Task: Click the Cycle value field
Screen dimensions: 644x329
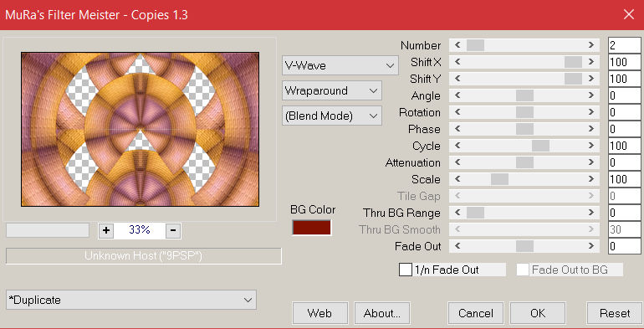Action: tap(624, 146)
